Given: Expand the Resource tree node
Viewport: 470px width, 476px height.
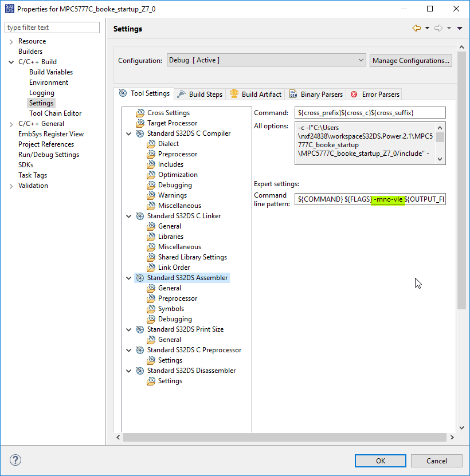Looking at the screenshot, I should (11, 42).
